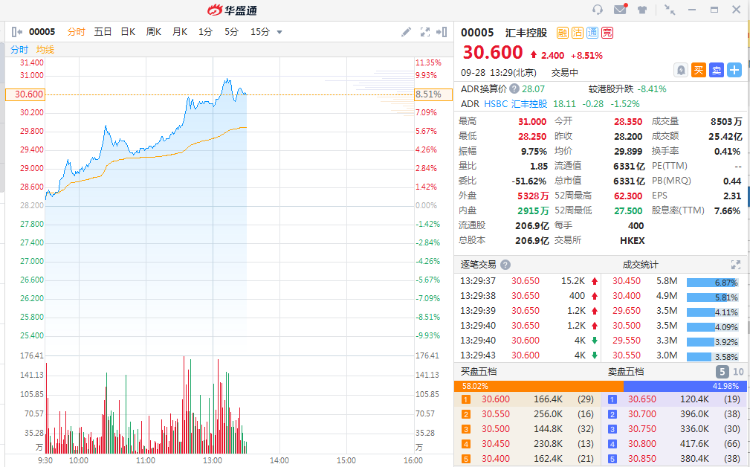Screen dimensions: 750x467
Task: Click the trade row at 13:29:43
Action: (x=529, y=356)
